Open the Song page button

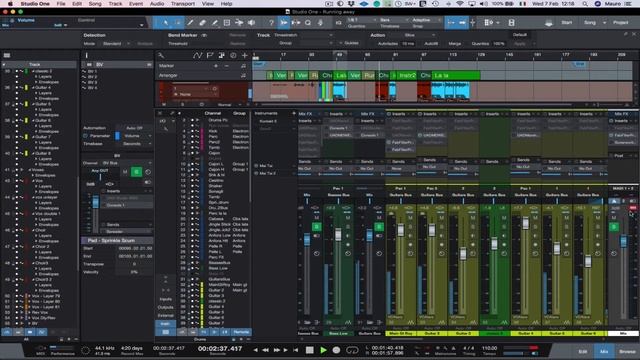590,23
